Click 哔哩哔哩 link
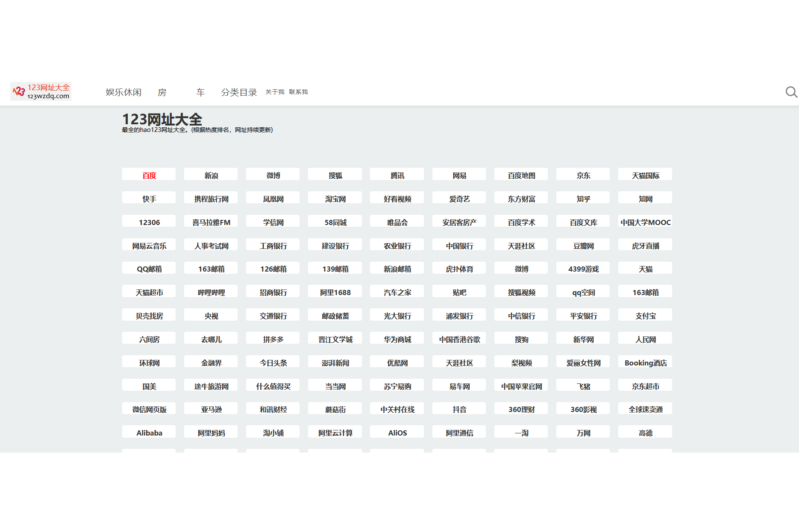 211,292
